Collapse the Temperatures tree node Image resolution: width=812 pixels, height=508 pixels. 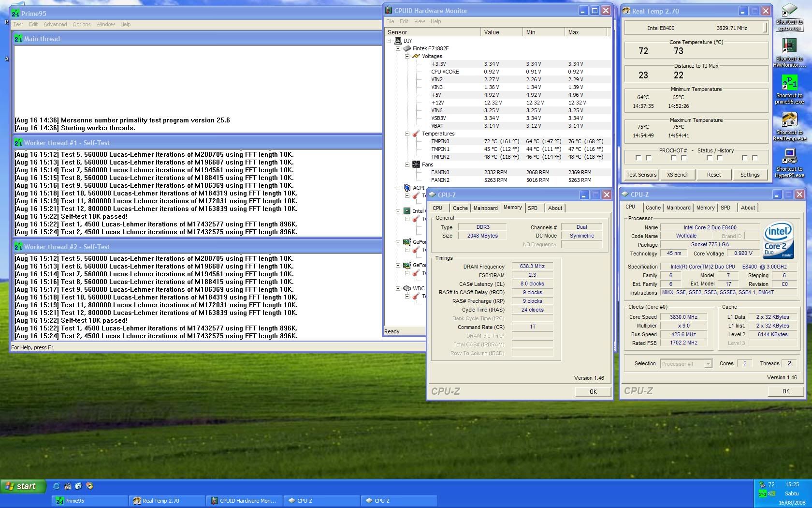407,134
